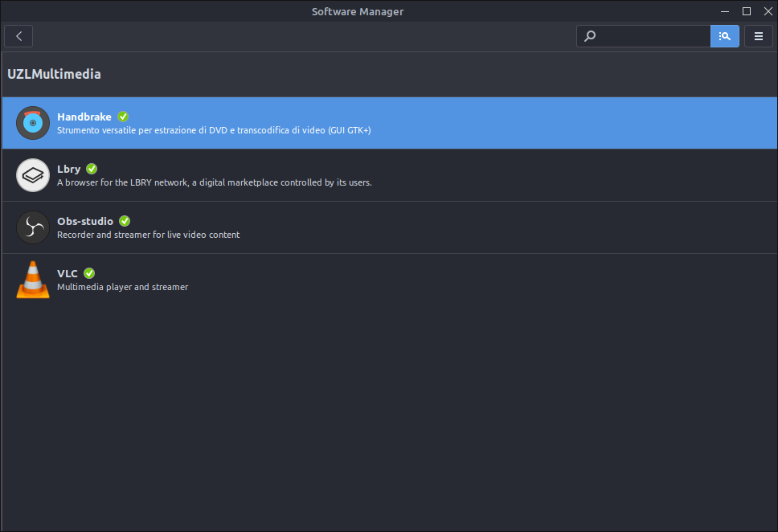Minimize the Software Manager window
Viewport: 778px width, 532px height.
(725, 11)
